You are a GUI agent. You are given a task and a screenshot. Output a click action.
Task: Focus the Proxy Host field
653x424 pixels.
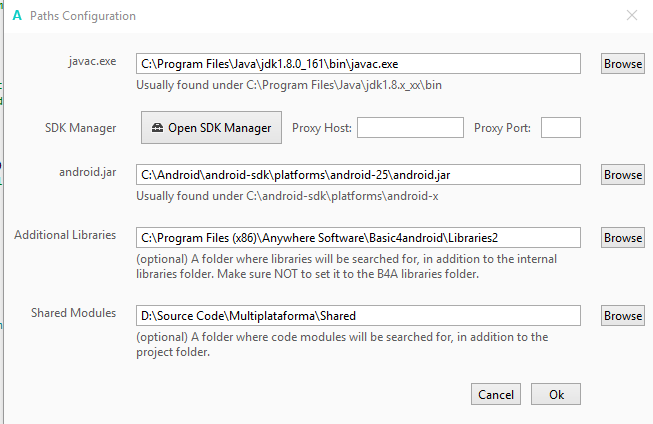410,128
